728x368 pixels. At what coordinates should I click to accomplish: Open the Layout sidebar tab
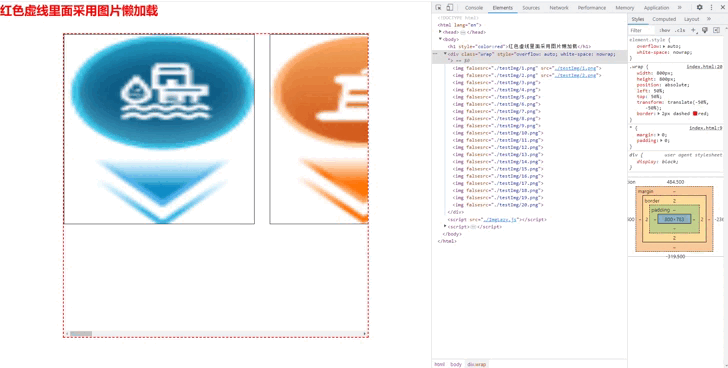pos(691,19)
